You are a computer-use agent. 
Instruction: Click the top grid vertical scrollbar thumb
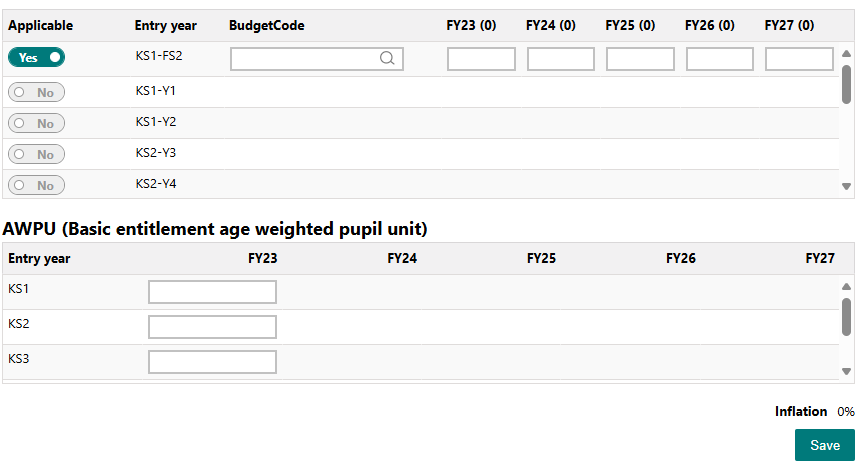[846, 84]
